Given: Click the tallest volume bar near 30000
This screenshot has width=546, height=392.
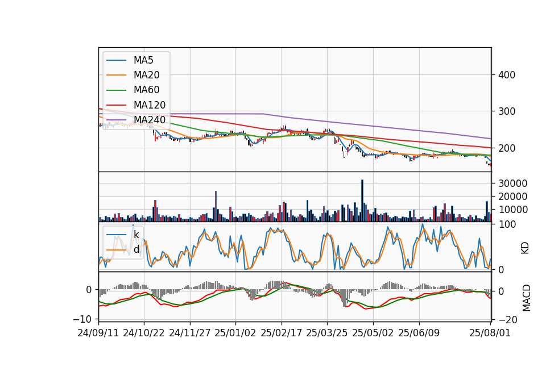Looking at the screenshot, I should tap(362, 201).
